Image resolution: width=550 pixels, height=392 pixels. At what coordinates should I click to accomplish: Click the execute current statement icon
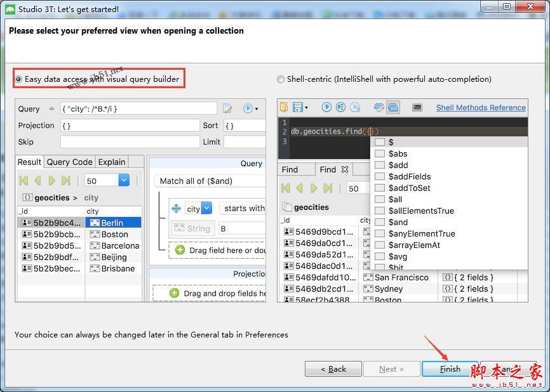coord(340,107)
